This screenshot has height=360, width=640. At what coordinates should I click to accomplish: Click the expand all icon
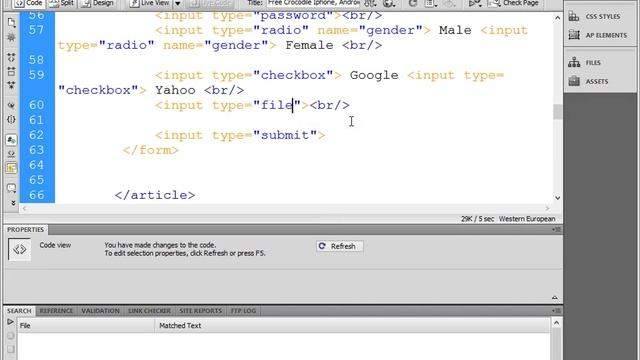click(11, 85)
